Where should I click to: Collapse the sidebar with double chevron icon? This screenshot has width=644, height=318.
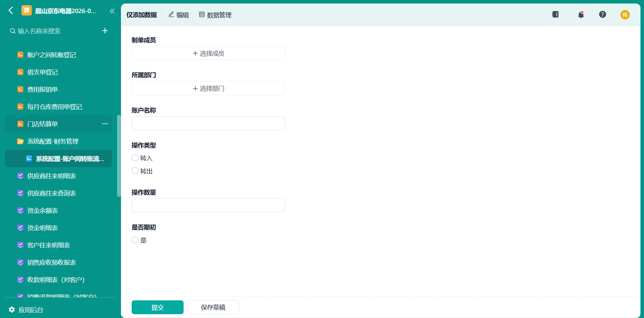coord(112,11)
